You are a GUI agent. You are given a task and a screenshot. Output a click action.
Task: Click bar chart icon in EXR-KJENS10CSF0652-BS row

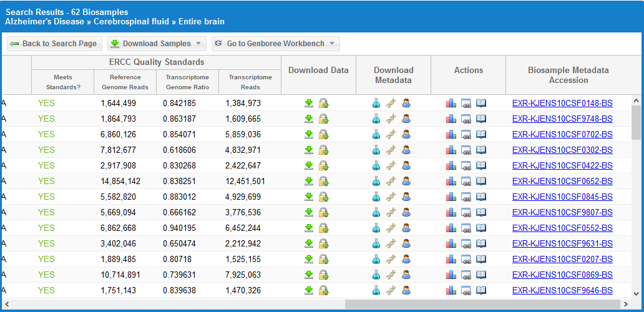pos(451,181)
